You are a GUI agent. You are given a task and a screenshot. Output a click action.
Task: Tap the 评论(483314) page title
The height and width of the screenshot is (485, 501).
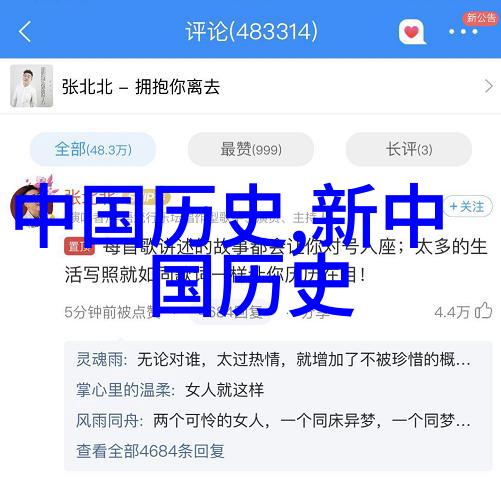point(251,32)
